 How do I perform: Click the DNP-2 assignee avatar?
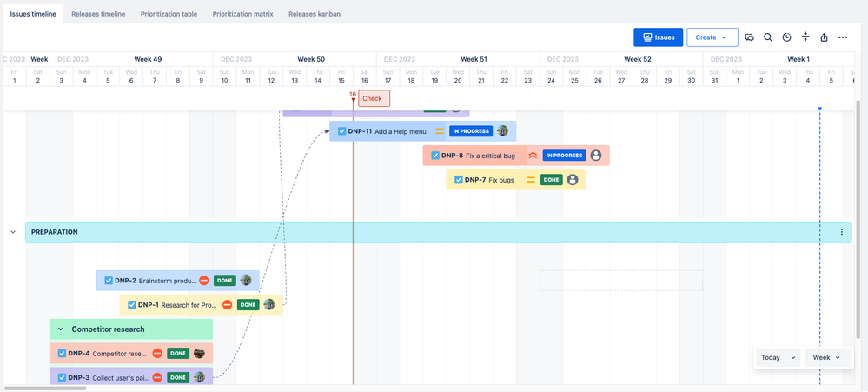tap(246, 281)
